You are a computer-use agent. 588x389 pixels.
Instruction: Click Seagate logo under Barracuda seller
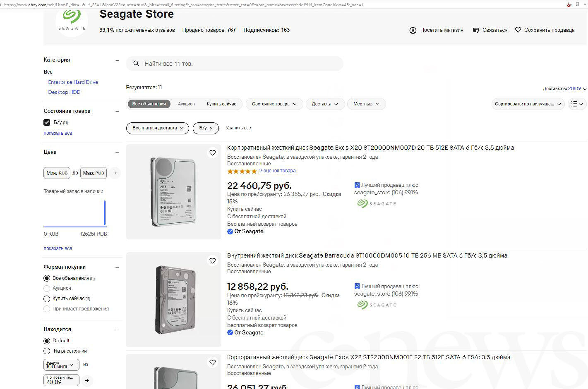377,305
